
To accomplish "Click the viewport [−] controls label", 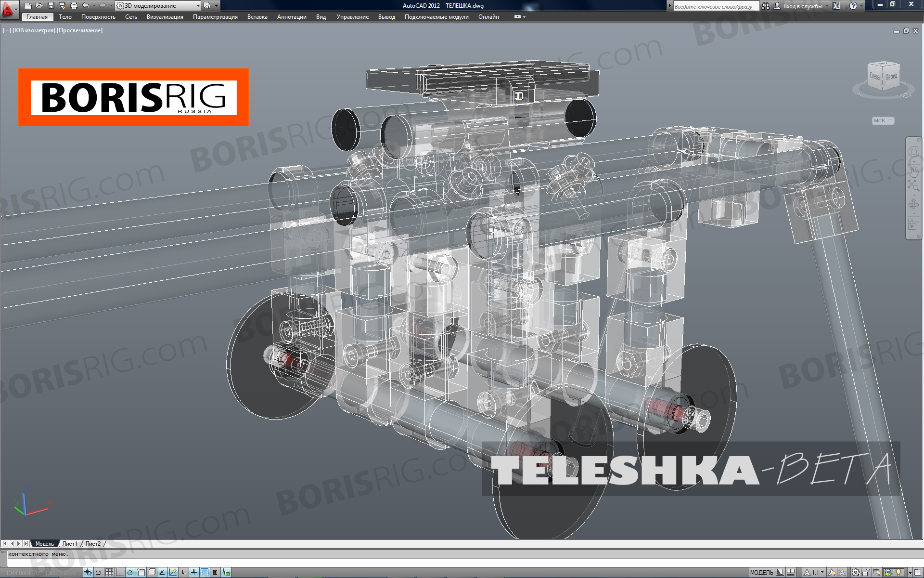I will tap(7, 30).
